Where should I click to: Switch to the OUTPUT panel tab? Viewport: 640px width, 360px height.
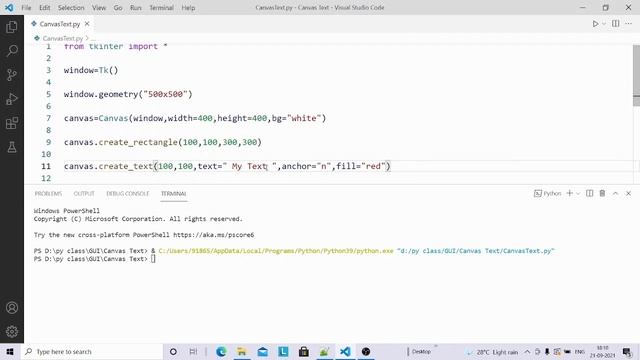click(84, 193)
